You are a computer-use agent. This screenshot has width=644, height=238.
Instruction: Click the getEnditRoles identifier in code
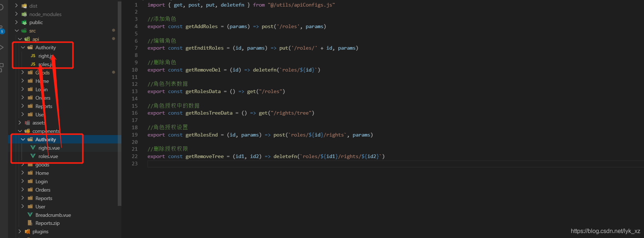(204, 48)
